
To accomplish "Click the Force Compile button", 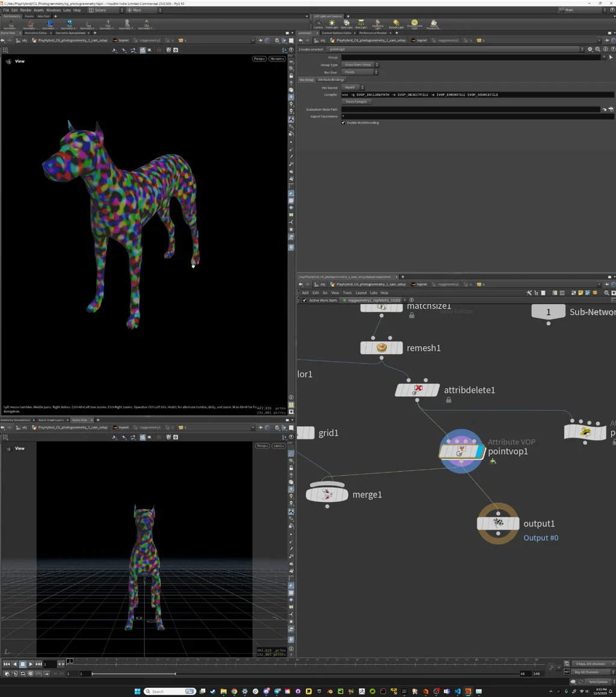I will click(x=356, y=102).
